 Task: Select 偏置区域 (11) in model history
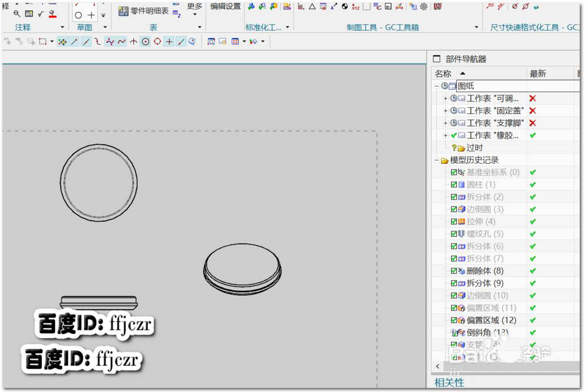(492, 307)
